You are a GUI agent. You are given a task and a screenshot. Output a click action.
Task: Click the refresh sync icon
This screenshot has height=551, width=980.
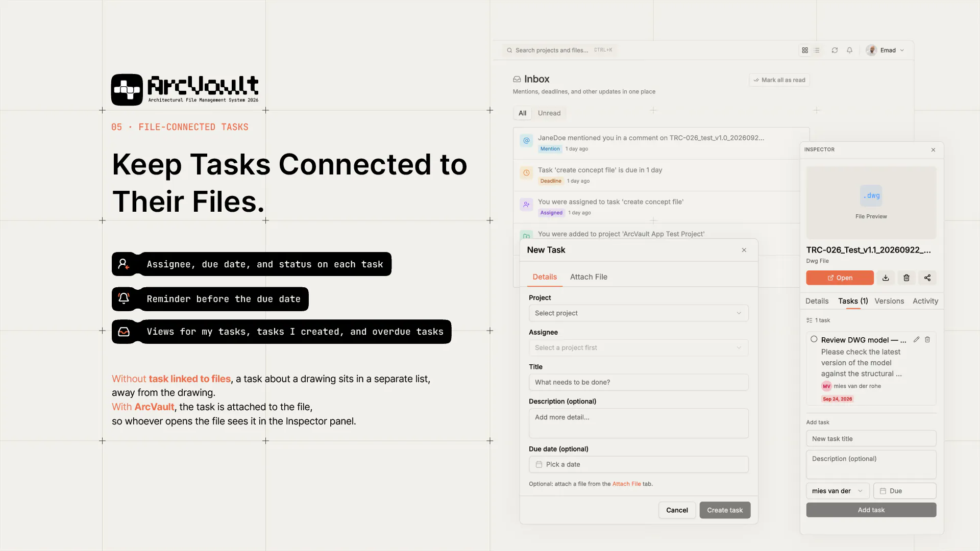[x=835, y=50]
